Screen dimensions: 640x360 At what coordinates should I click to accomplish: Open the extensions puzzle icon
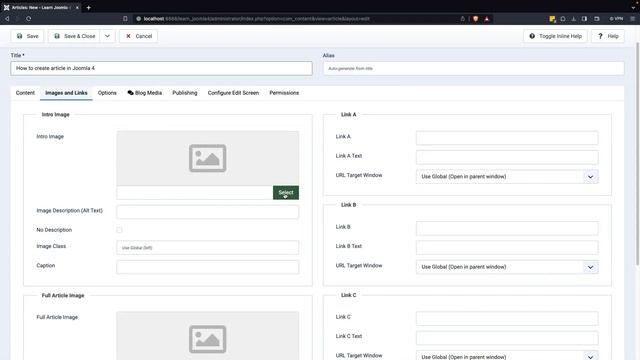[563, 19]
